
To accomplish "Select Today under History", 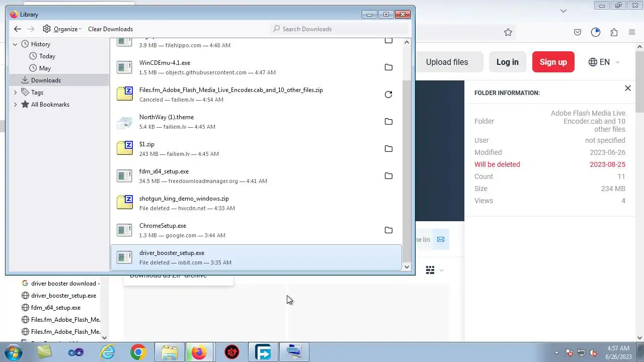I will click(x=47, y=56).
